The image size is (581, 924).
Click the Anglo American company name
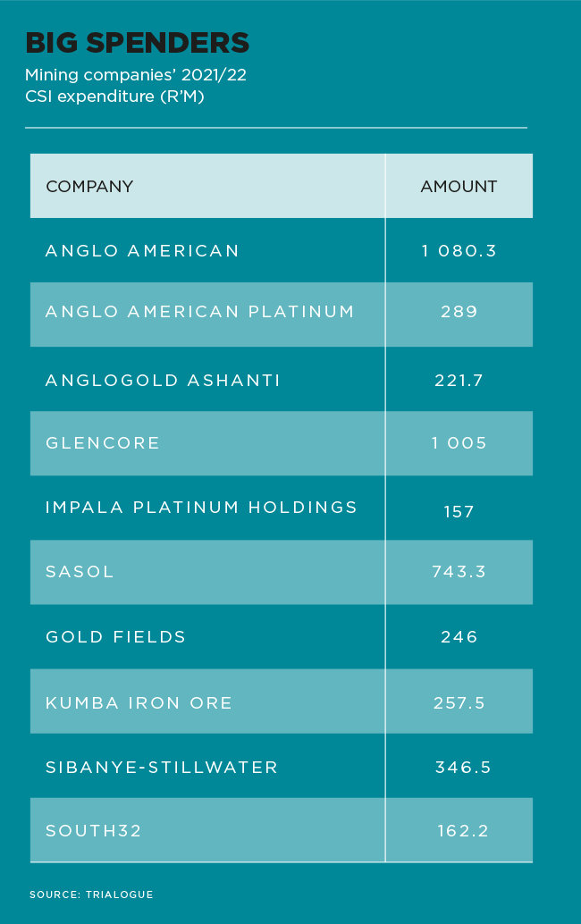click(x=142, y=251)
